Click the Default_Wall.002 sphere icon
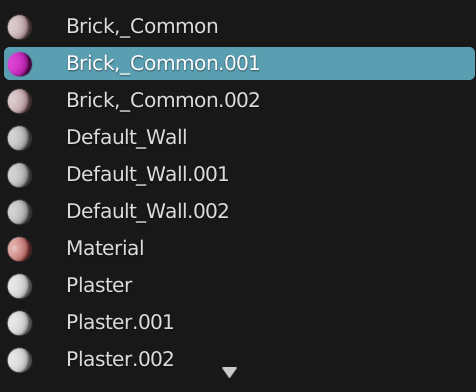The image size is (476, 392). [20, 212]
